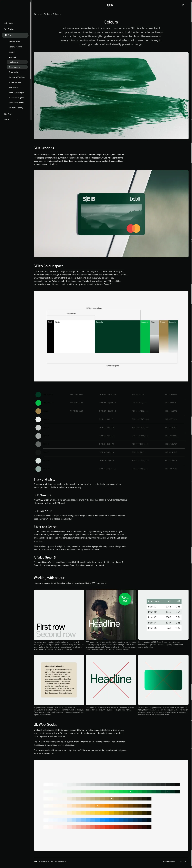This screenshot has height=868, width=192.
Task: Open Design principles in sidebar
Action: click(x=15, y=47)
